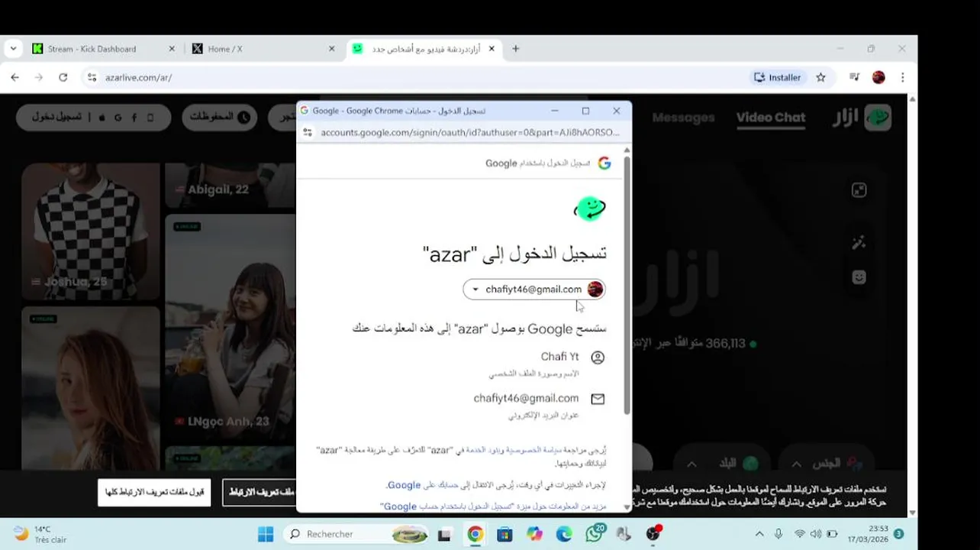Image resolution: width=980 pixels, height=550 pixels.
Task: Open the smiley face filter icon
Action: pyautogui.click(x=859, y=277)
